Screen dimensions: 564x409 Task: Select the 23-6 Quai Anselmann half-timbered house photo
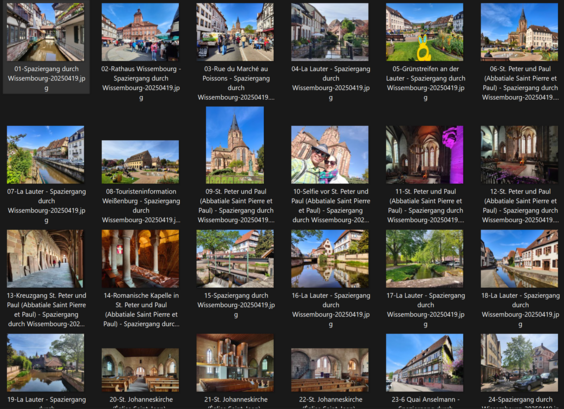tap(424, 363)
